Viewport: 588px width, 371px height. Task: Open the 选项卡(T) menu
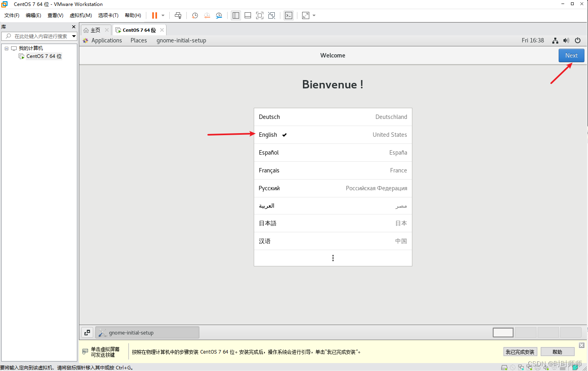point(108,15)
